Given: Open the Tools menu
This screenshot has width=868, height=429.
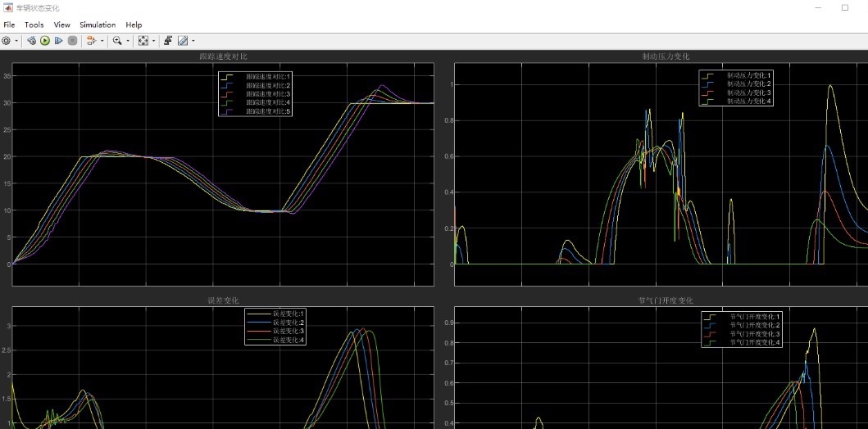Looking at the screenshot, I should click(34, 25).
